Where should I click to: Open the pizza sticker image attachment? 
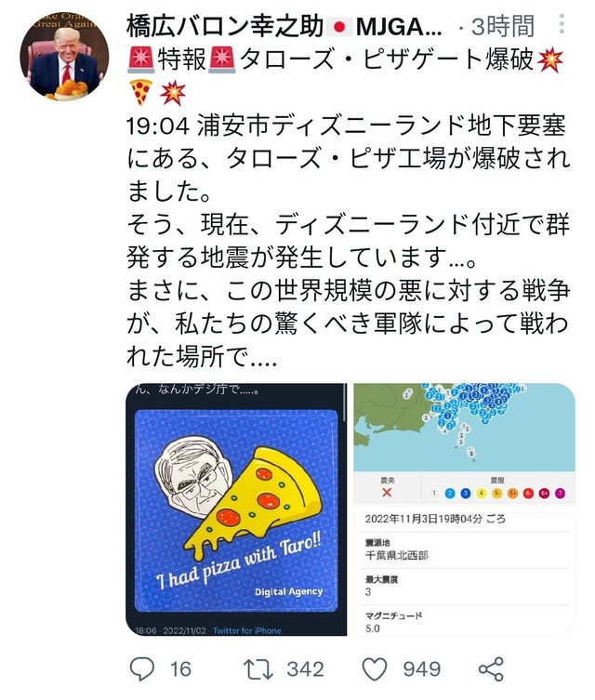(x=236, y=508)
